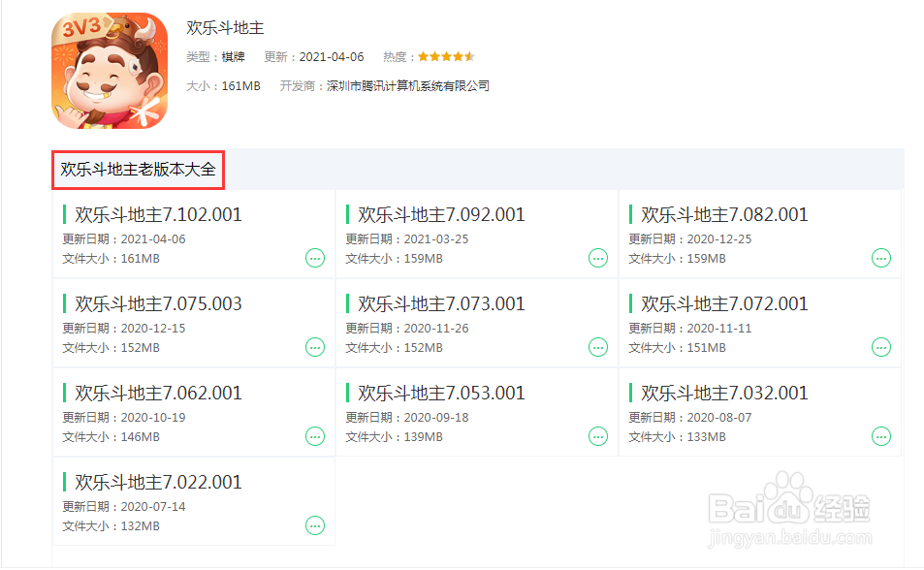924x570 pixels.
Task: Click the ellipsis icon beside version 7.092.001
Action: coord(598,258)
